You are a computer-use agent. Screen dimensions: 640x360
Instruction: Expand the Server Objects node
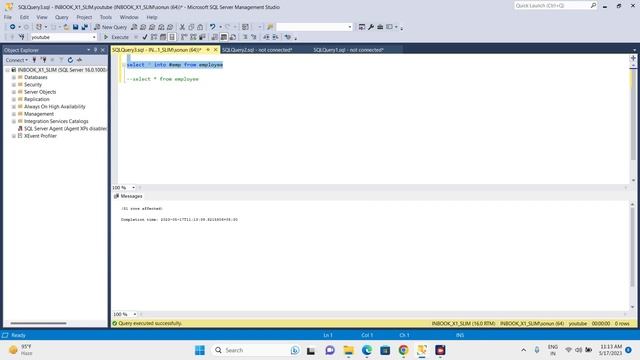[14, 92]
